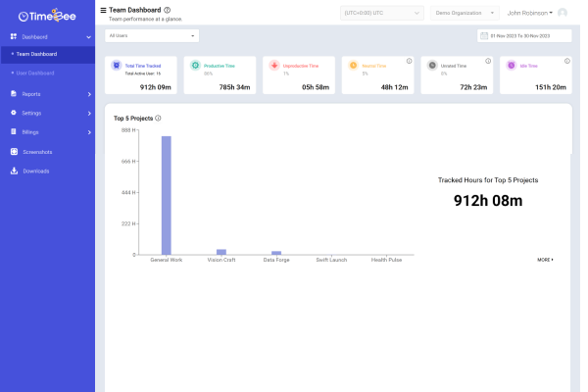The height and width of the screenshot is (392, 588).
Task: Click the 912h 08m tracked hours total
Action: point(488,201)
